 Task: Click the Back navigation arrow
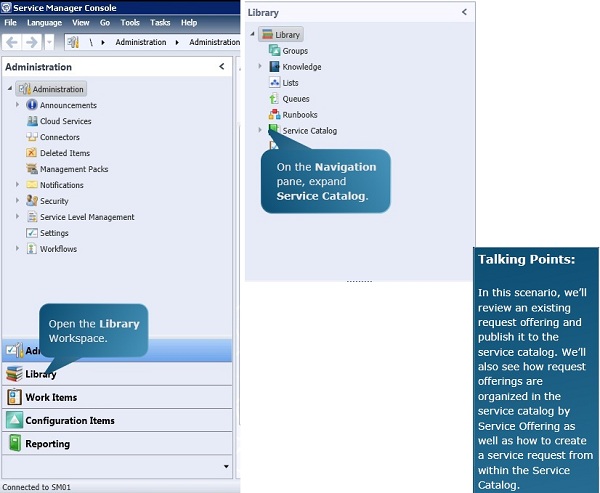[x=12, y=42]
